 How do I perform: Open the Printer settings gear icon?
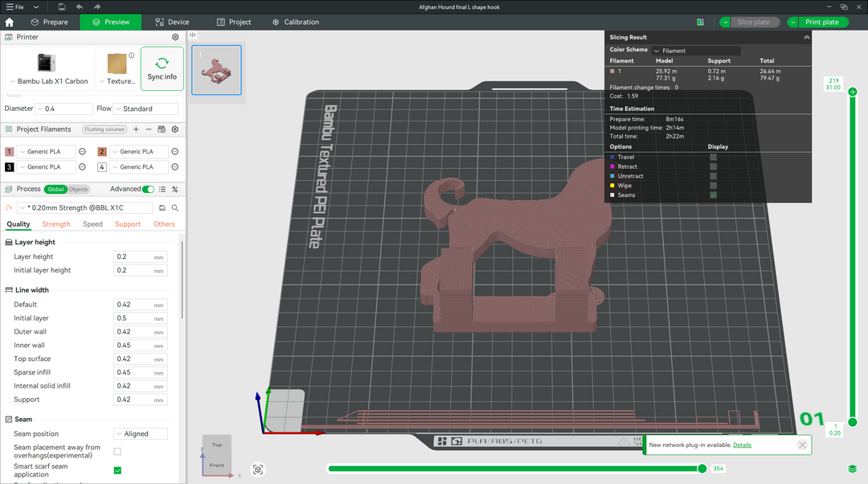point(175,37)
